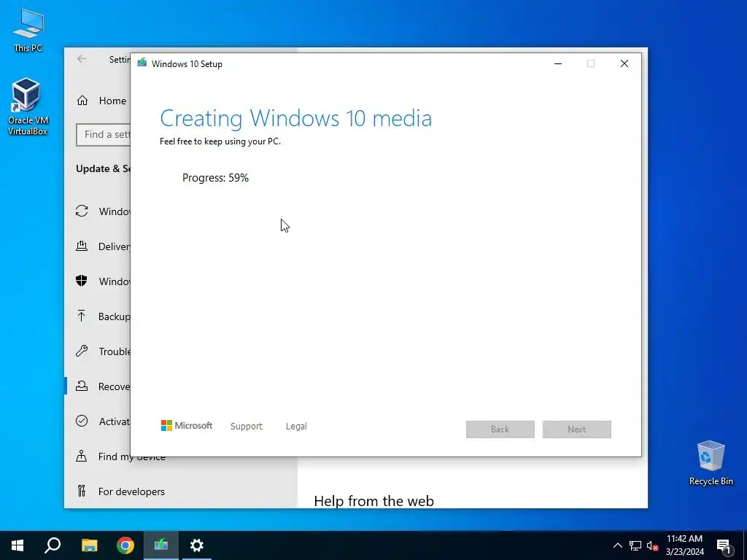Minimize the Windows 10 Setup window
747x560 pixels.
(x=558, y=63)
